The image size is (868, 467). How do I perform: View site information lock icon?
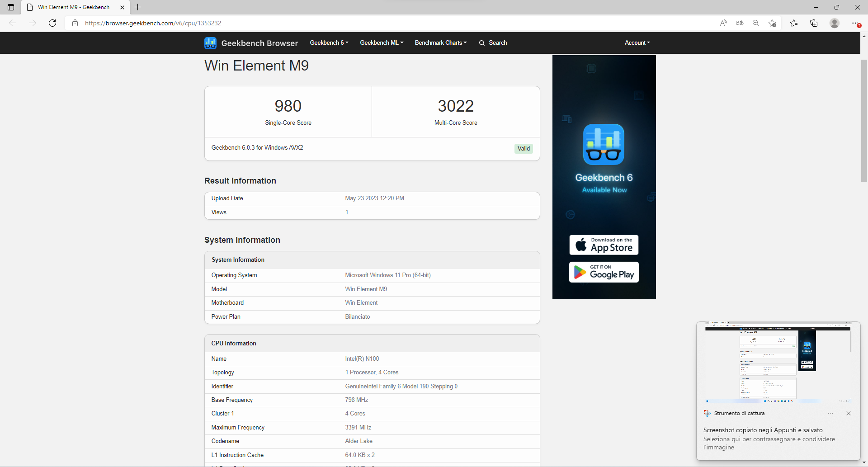[x=75, y=23]
